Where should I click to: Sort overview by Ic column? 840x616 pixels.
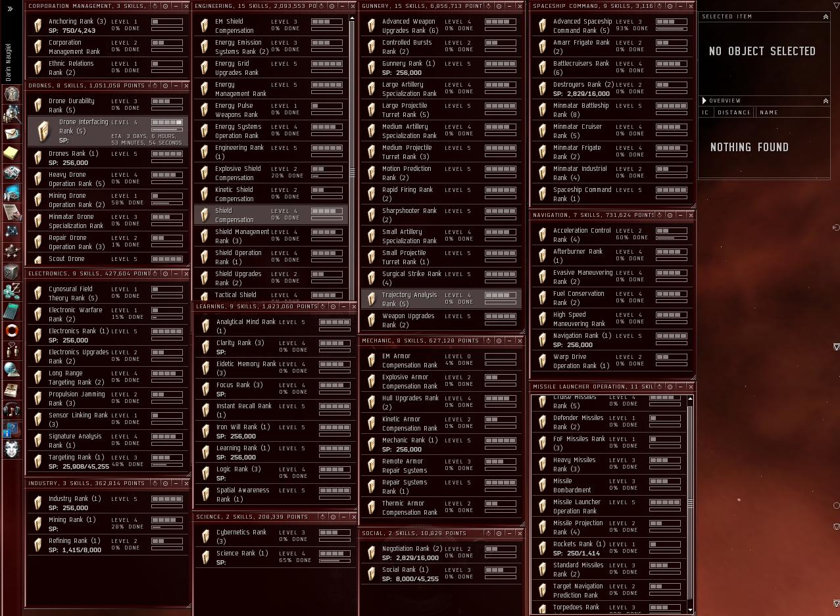[x=705, y=112]
